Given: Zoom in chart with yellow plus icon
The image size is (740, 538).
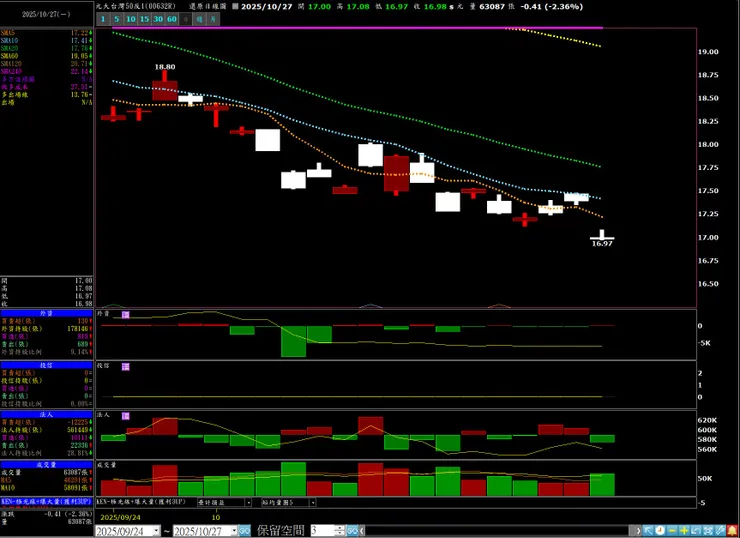Looking at the screenshot, I should [684, 531].
